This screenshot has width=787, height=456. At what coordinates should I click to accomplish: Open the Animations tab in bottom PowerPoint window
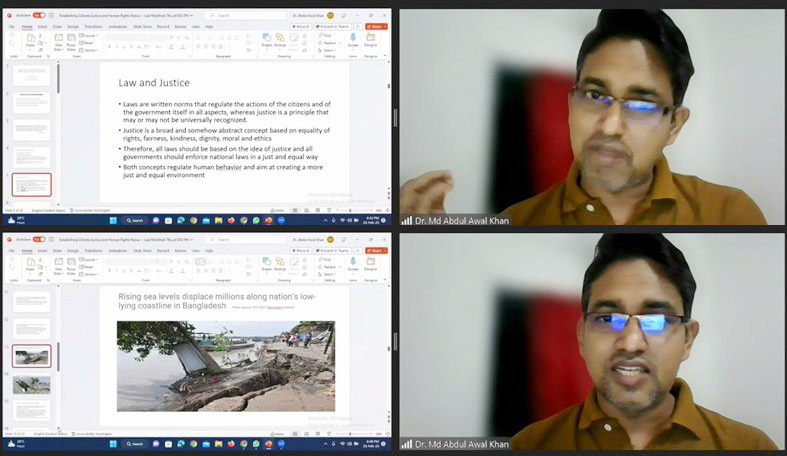pos(118,250)
